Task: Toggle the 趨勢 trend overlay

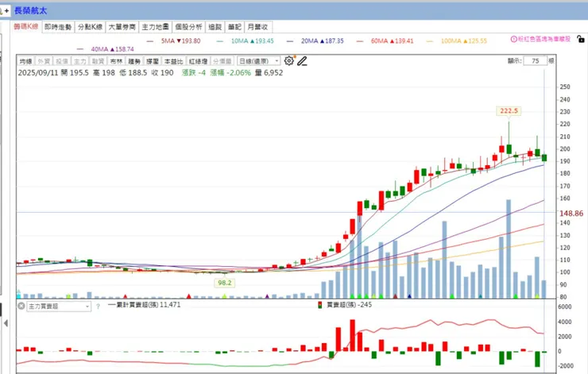Action: (134, 61)
